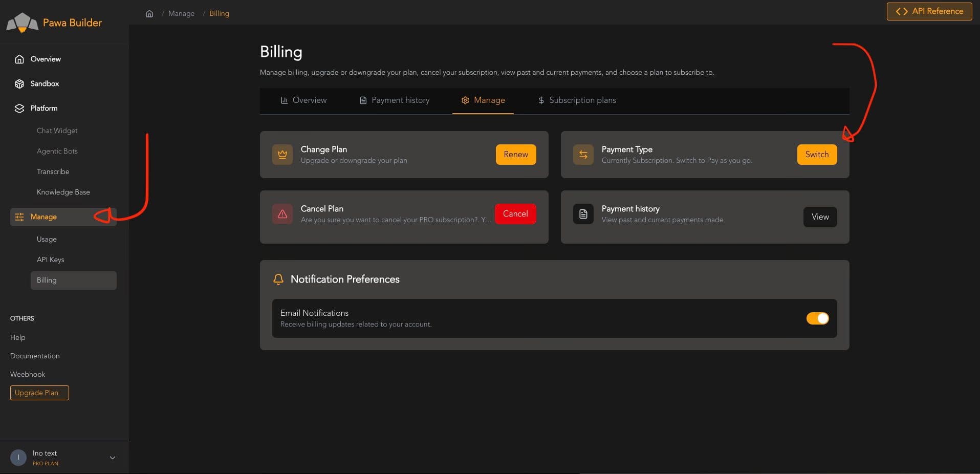
Task: Click the Manage breadcrumb link
Action: (181, 14)
